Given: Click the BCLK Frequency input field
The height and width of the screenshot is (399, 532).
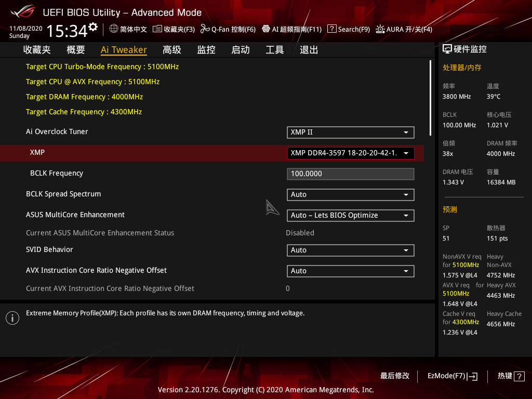Looking at the screenshot, I should pyautogui.click(x=351, y=174).
